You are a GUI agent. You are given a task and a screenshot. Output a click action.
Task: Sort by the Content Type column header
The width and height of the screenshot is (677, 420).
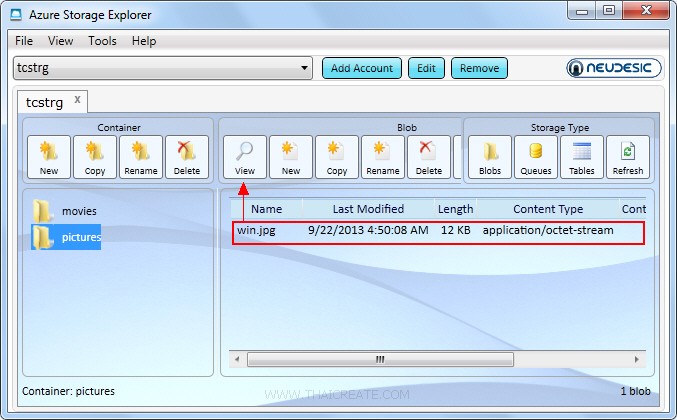(x=548, y=209)
